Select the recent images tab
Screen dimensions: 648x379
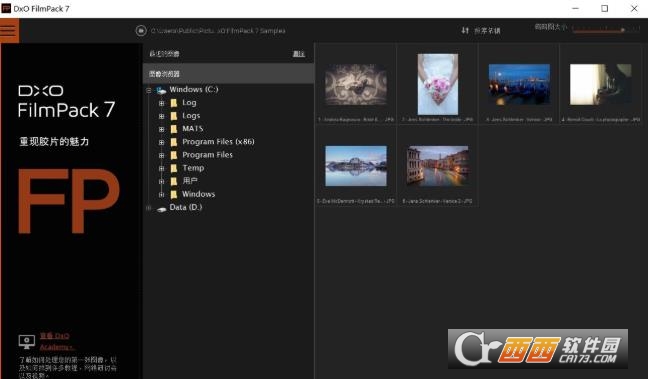click(164, 54)
